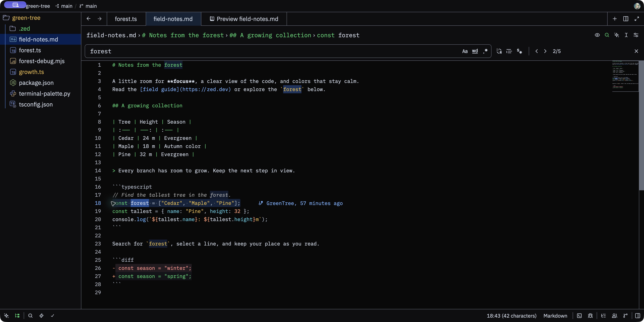This screenshot has height=322, width=644.
Task: Toggle the eye icon in editor toolbar
Action: 597,35
